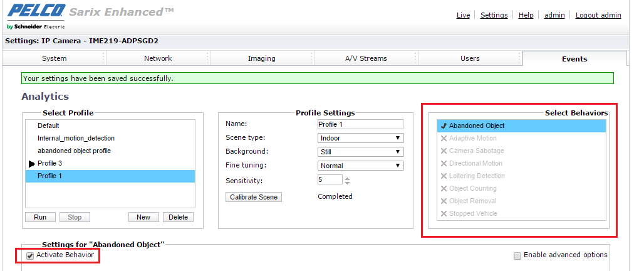
Task: Open the Background dropdown
Action: (x=360, y=152)
